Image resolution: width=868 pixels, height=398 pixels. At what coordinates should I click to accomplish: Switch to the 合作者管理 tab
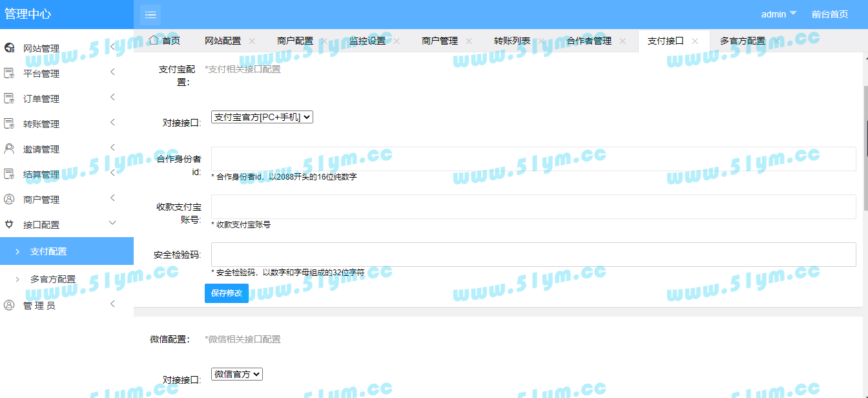click(589, 41)
